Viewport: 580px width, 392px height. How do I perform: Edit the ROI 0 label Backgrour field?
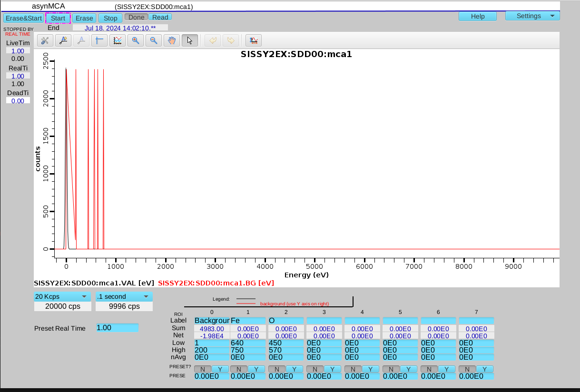[x=212, y=321]
